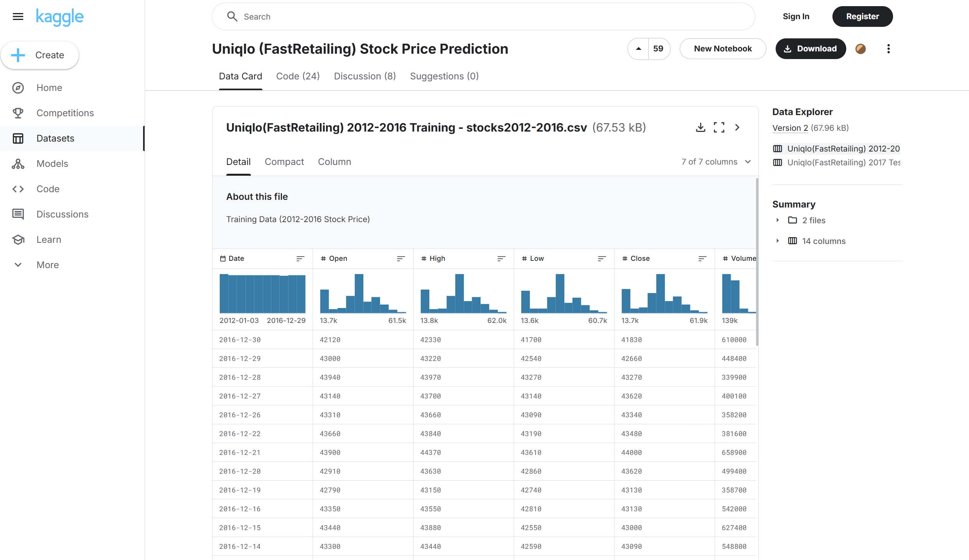
Task: Download the stocks2012-2016.csv file icon
Action: click(x=700, y=127)
